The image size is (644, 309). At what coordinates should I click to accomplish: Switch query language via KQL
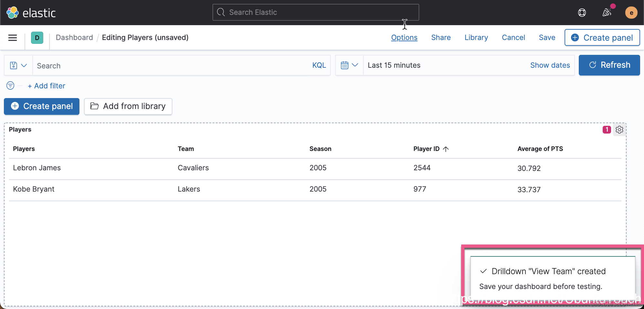tap(319, 65)
